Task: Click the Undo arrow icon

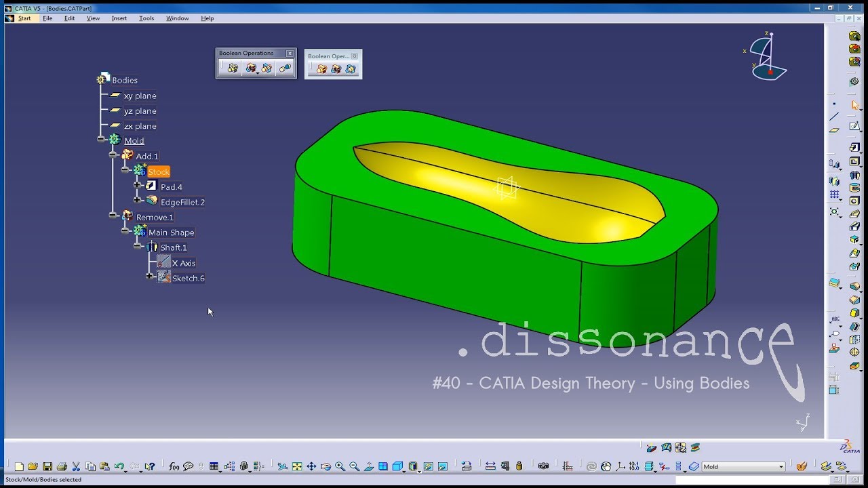Action: pyautogui.click(x=119, y=466)
